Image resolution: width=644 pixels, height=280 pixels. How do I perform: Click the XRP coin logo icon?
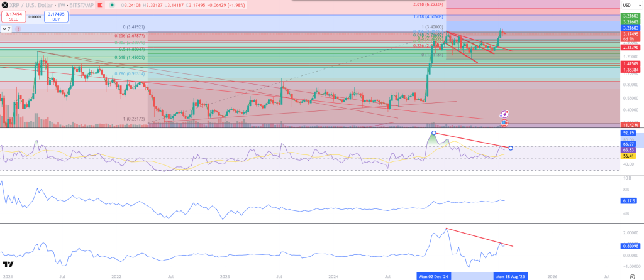point(4,5)
